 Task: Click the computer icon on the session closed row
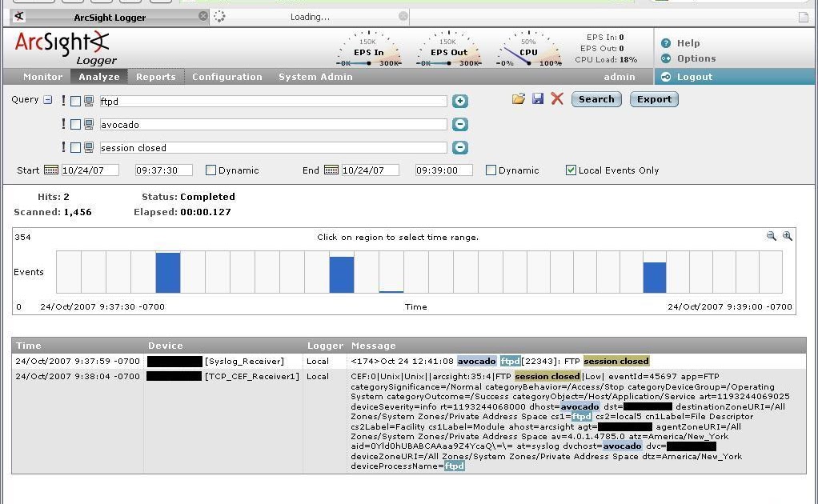click(x=89, y=148)
